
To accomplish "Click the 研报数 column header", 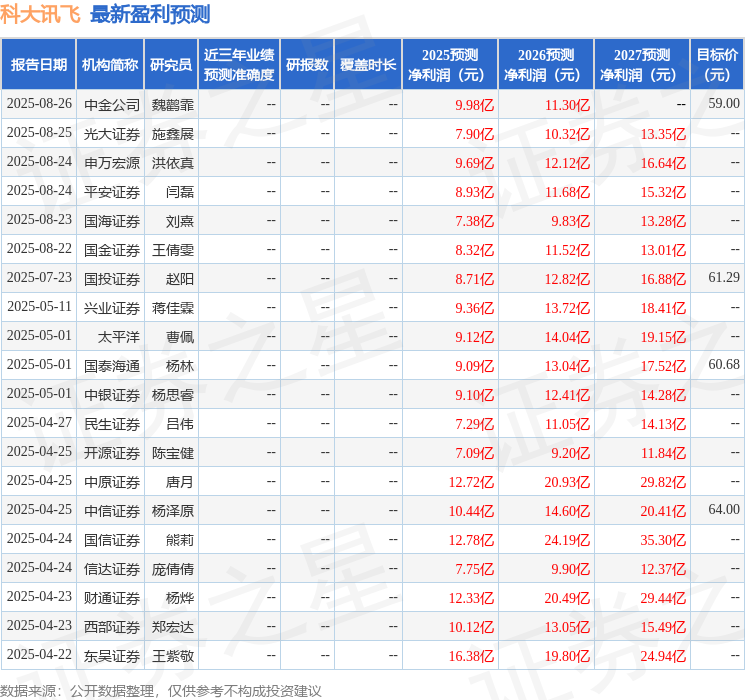I will click(307, 65).
